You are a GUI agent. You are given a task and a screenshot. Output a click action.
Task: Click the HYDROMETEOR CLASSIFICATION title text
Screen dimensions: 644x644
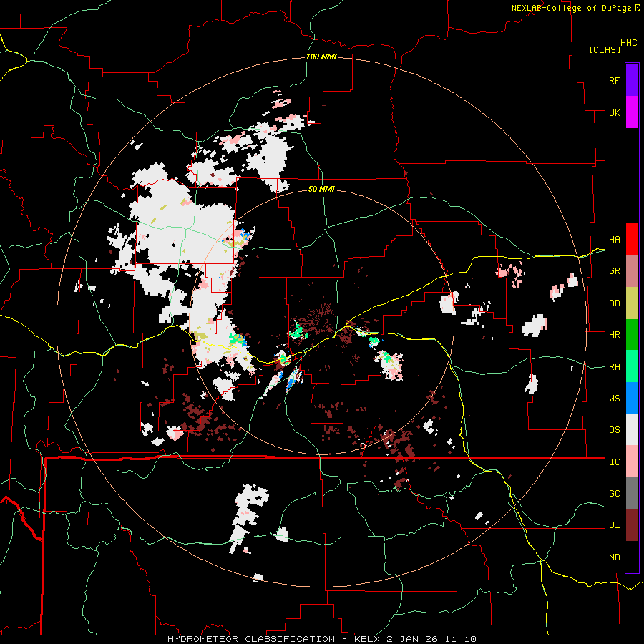pyautogui.click(x=251, y=639)
